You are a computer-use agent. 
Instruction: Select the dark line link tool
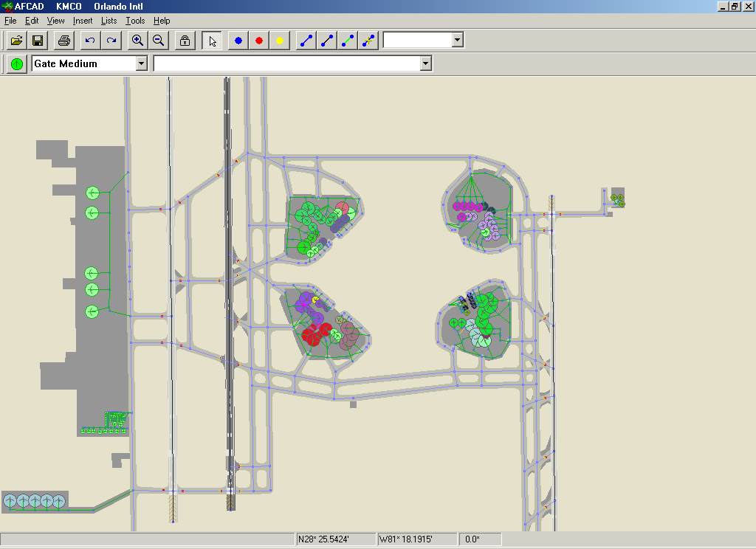[327, 41]
